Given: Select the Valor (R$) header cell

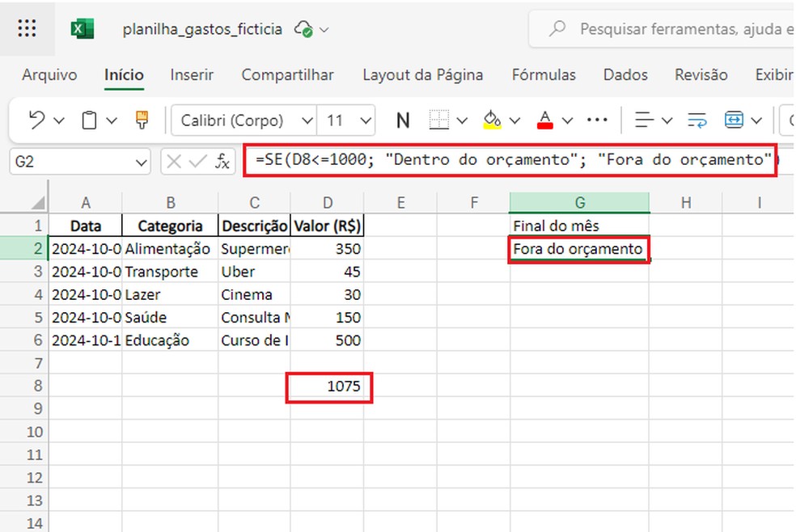Looking at the screenshot, I should pyautogui.click(x=328, y=226).
